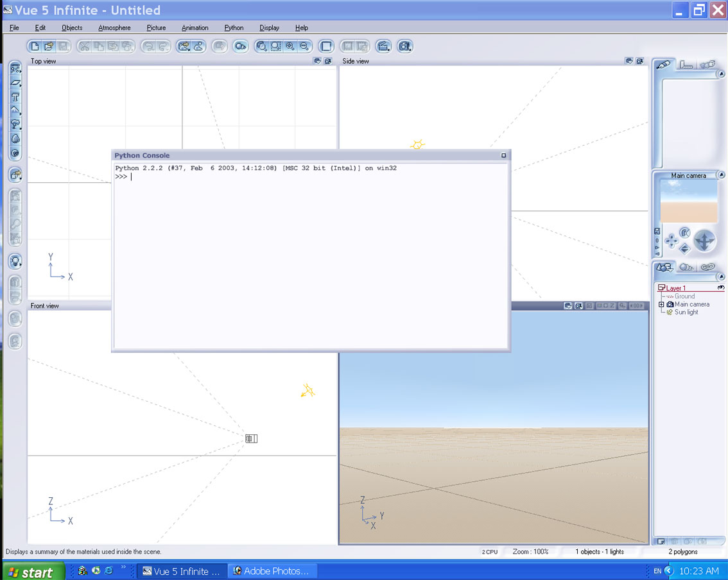Open the Python menu
Image resolution: width=728 pixels, height=580 pixels.
[x=234, y=28]
